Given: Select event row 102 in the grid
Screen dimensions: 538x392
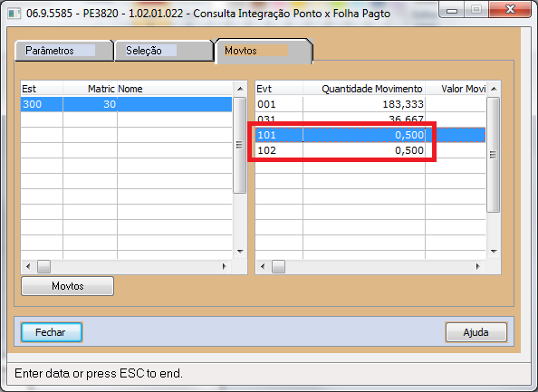Looking at the screenshot, I should point(370,150).
